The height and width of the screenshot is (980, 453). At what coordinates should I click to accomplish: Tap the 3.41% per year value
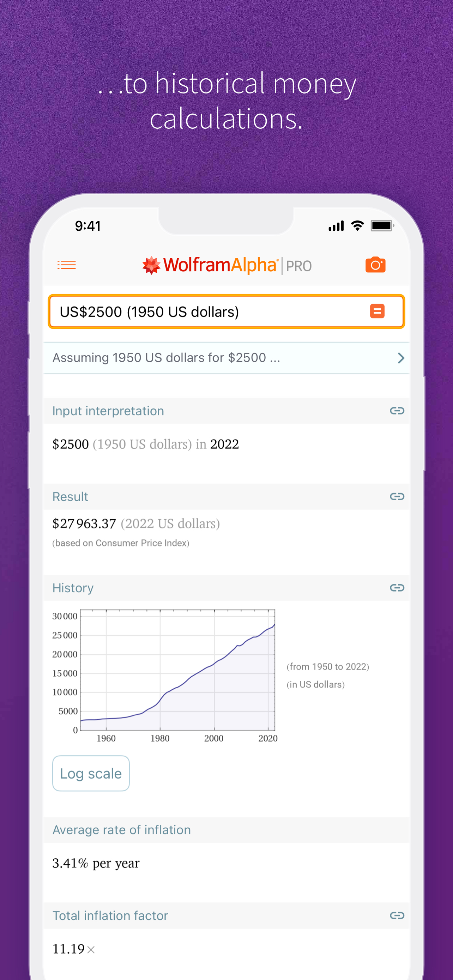coord(96,863)
